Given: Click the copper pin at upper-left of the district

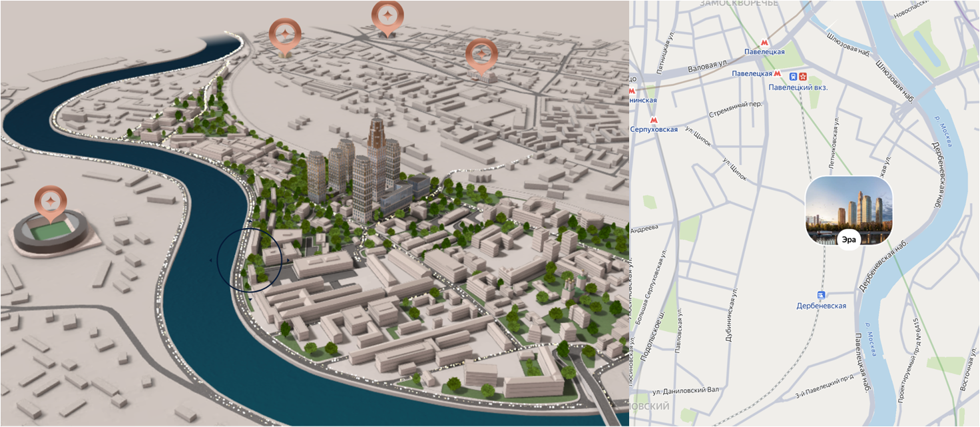Looking at the screenshot, I should click(284, 37).
